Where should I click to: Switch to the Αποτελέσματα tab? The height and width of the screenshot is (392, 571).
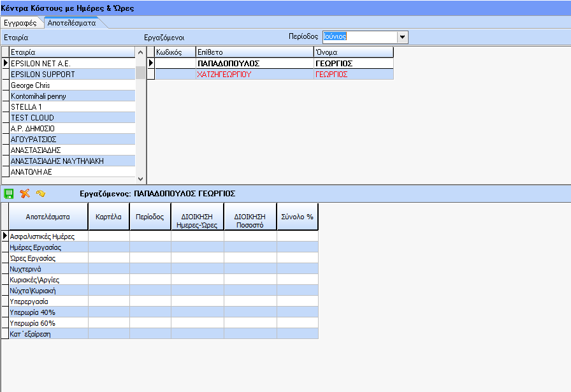coord(72,23)
